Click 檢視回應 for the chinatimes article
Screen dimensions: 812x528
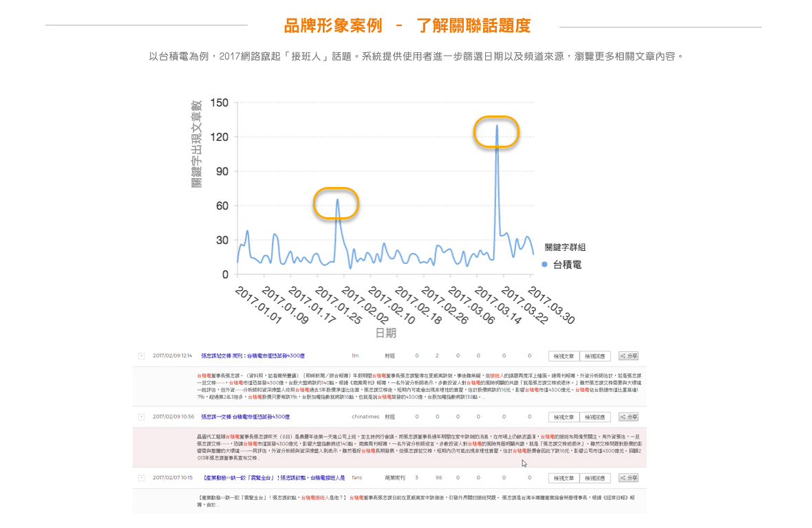click(x=595, y=417)
